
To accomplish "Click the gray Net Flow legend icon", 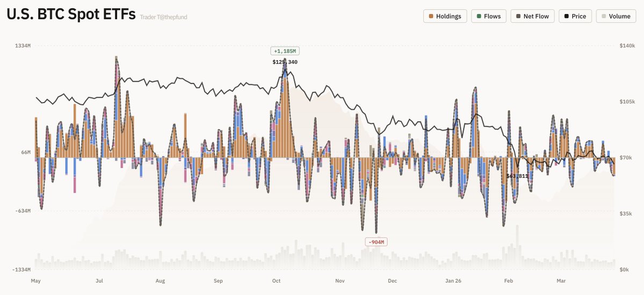I will point(518,16).
